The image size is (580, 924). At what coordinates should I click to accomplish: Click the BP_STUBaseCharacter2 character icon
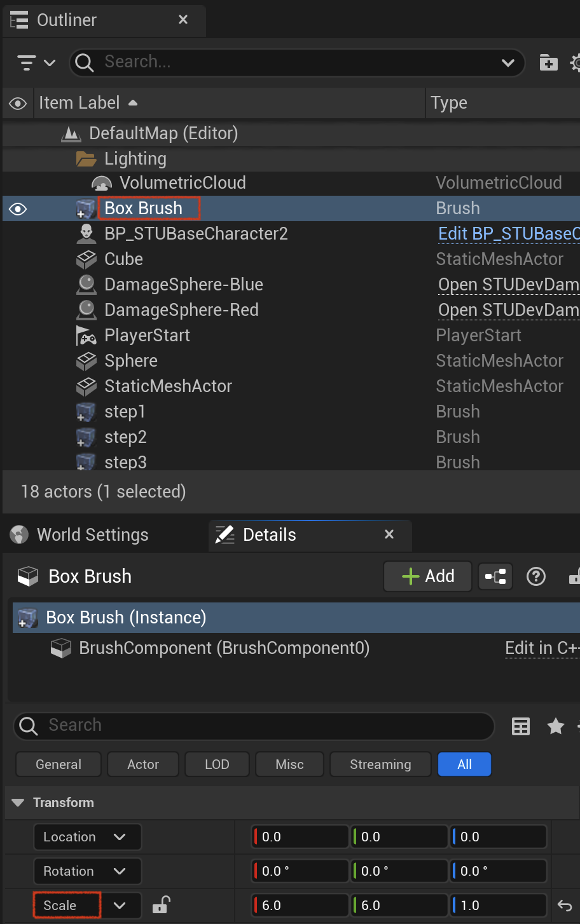[x=86, y=234]
